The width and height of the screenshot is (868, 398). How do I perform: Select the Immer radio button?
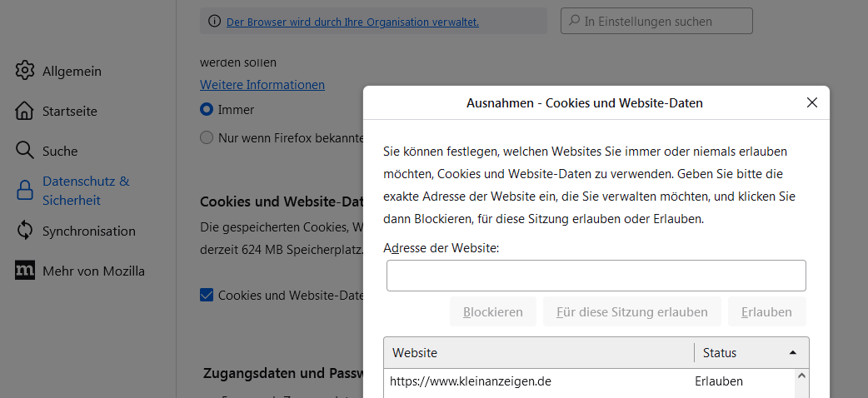[207, 109]
